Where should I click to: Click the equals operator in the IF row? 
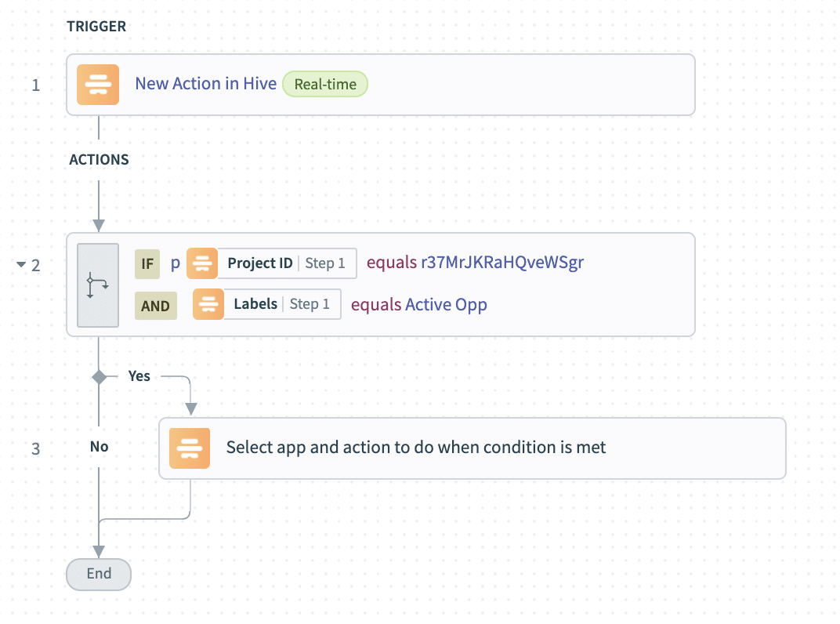click(x=391, y=263)
